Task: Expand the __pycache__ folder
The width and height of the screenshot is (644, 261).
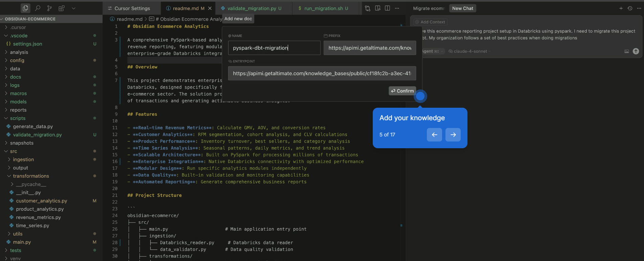Action: click(x=51, y=184)
